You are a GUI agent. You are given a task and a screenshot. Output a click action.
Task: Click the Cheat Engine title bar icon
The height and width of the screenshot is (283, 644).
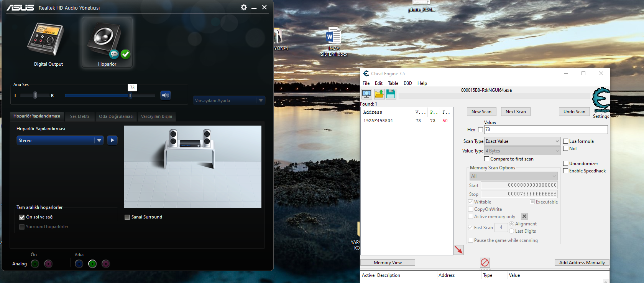coord(366,73)
